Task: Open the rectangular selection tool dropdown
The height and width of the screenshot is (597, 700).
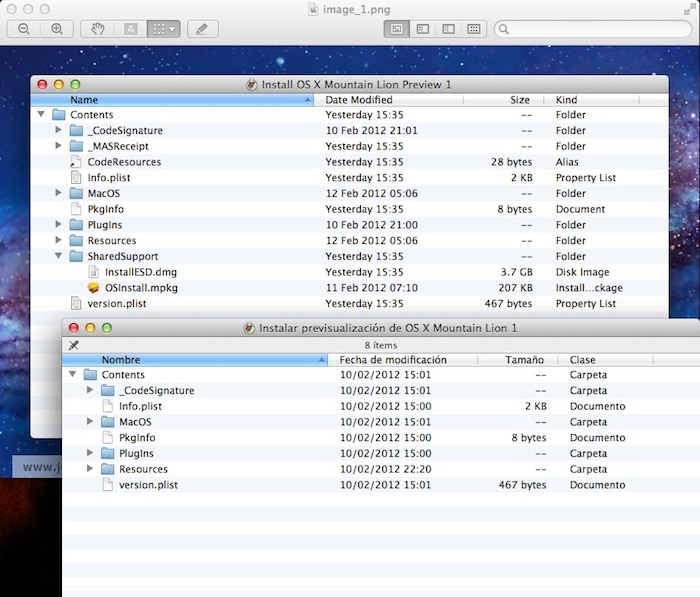Action: (x=162, y=29)
